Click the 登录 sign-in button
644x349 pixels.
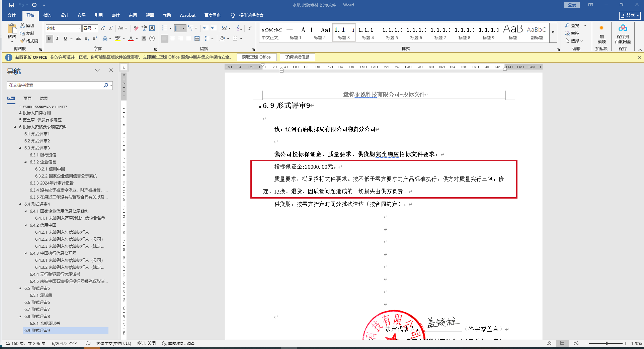(x=572, y=5)
